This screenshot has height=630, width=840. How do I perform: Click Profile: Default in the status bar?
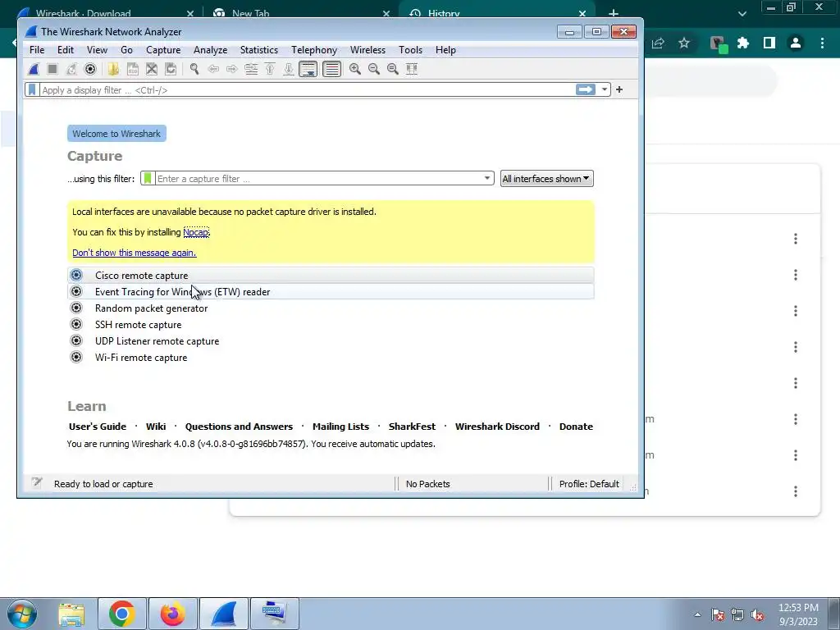[589, 484]
